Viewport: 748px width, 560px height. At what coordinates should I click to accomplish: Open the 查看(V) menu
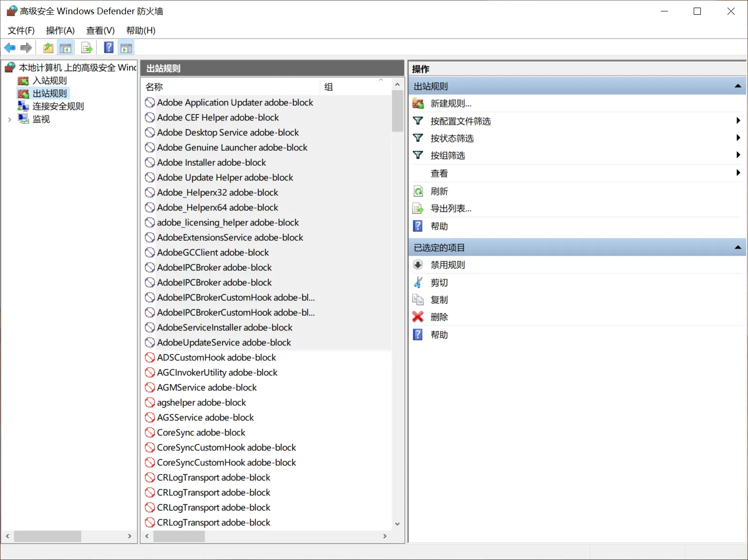pos(100,30)
